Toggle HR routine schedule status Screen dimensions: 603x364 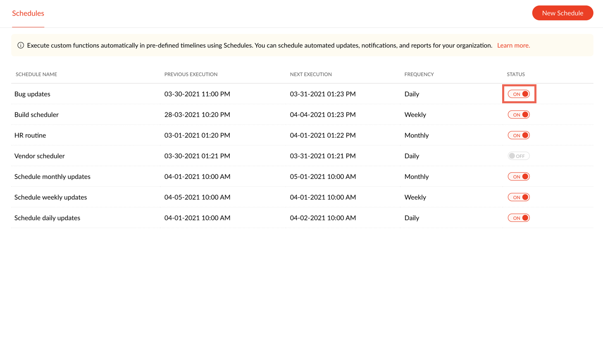coord(519,136)
